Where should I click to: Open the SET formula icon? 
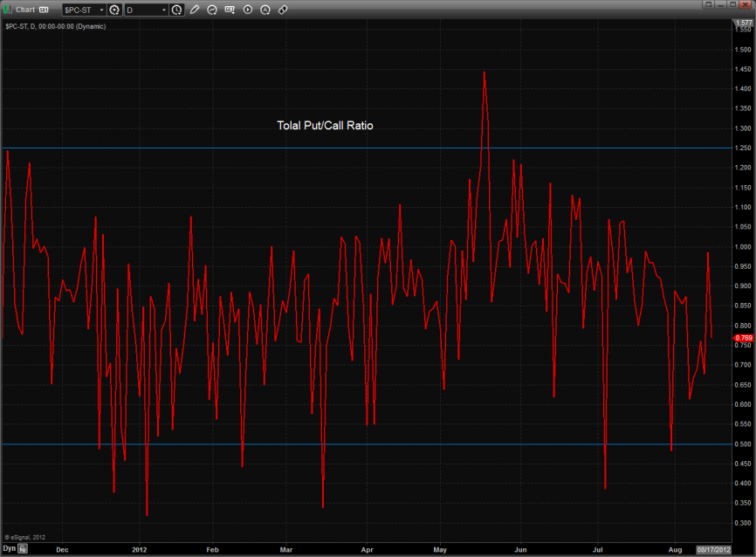click(230, 10)
